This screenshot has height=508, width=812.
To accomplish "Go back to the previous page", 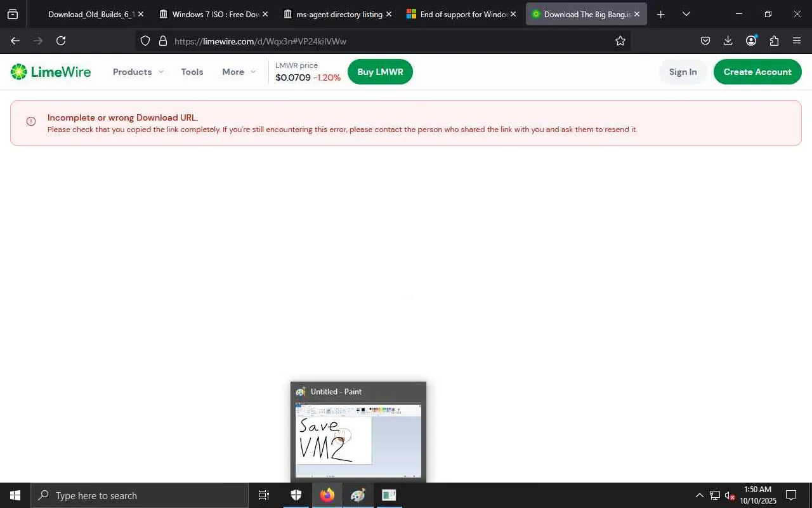I will click(x=15, y=41).
